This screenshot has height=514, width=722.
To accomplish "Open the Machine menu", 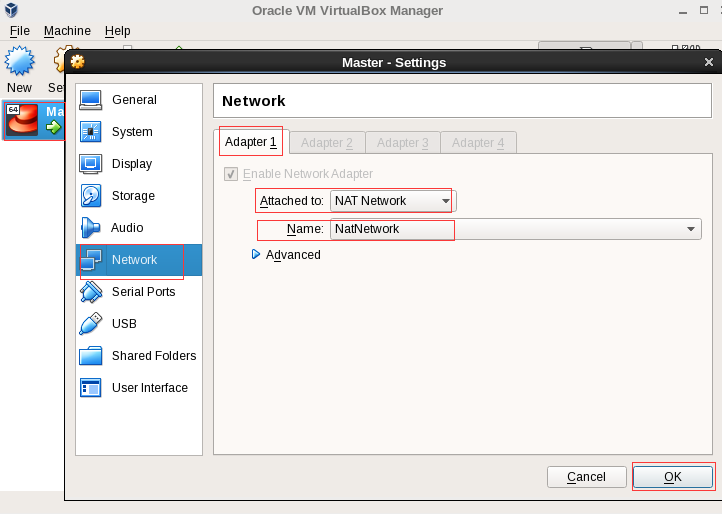I will (x=67, y=31).
